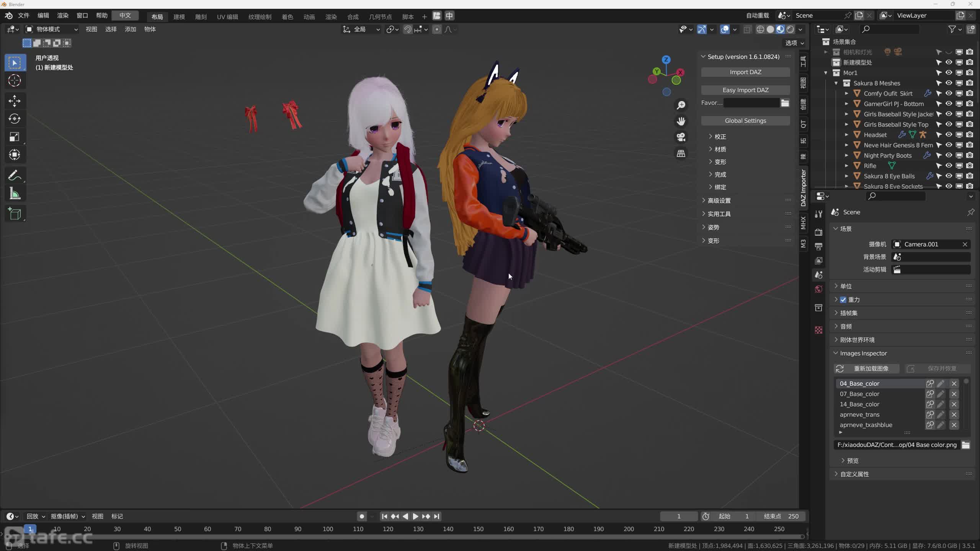Click the current frame number field
Image resolution: width=980 pixels, height=551 pixels.
(679, 517)
